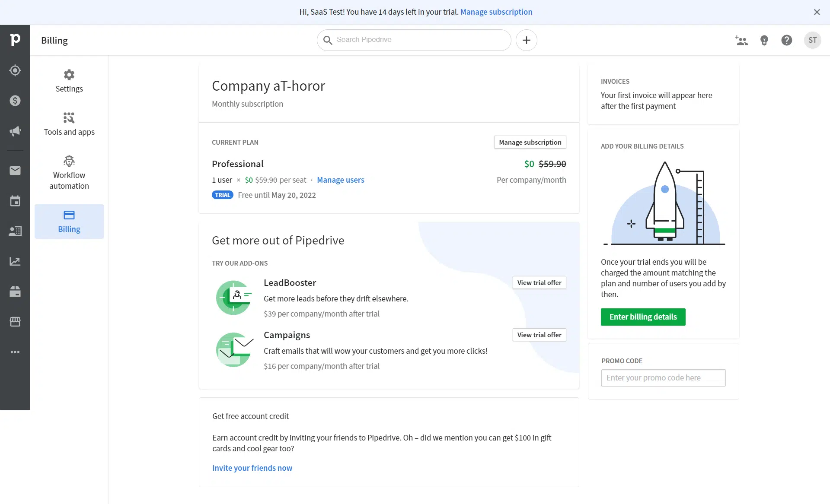This screenshot has width=830, height=504.
Task: Click the invite users icon
Action: [741, 40]
